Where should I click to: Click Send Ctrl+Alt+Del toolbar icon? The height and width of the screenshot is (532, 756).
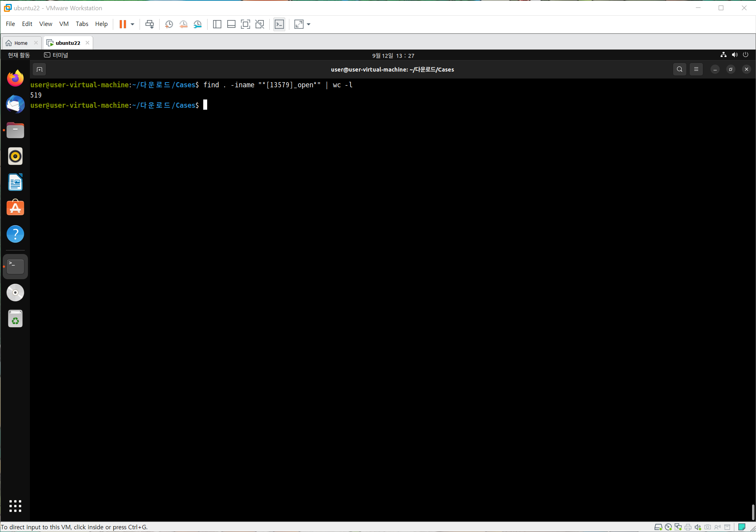(x=149, y=24)
